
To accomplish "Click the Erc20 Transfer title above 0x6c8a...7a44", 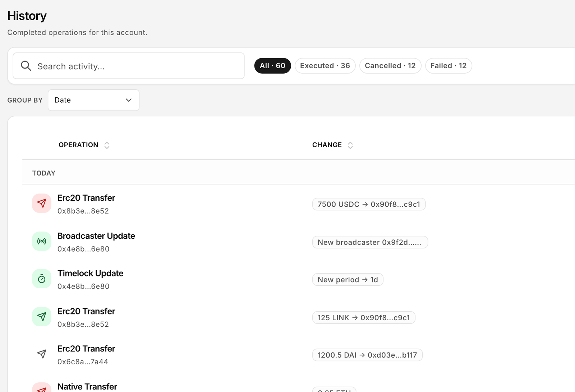I will [86, 349].
